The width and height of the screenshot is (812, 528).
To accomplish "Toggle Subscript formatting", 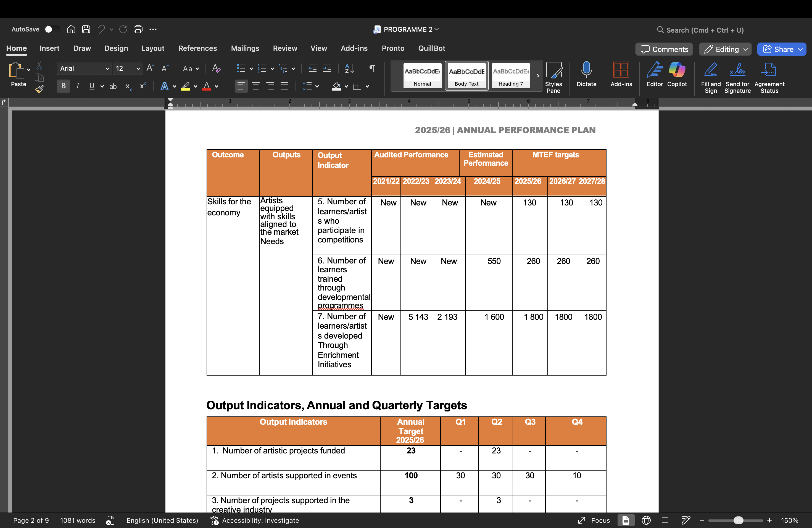I will [x=128, y=87].
